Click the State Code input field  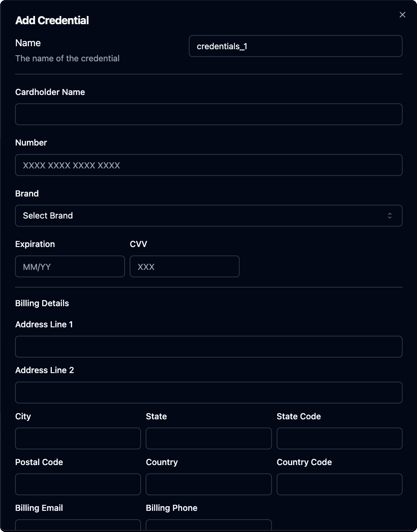tap(340, 438)
